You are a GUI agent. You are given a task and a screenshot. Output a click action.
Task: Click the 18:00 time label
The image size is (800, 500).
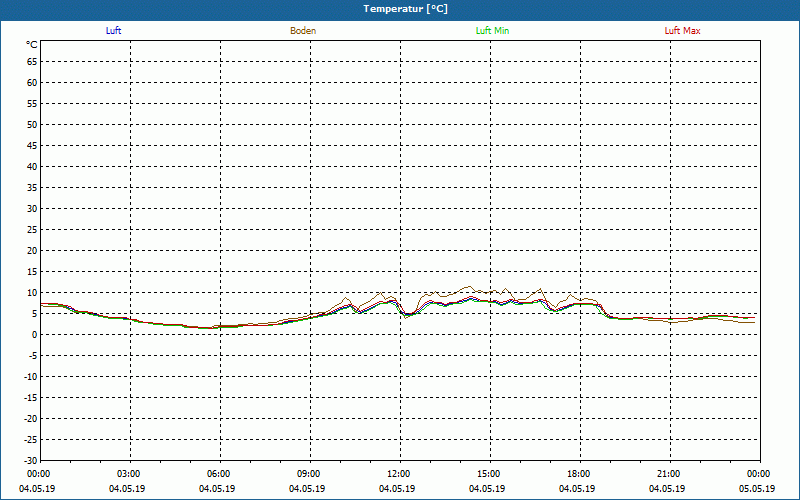[x=580, y=474]
